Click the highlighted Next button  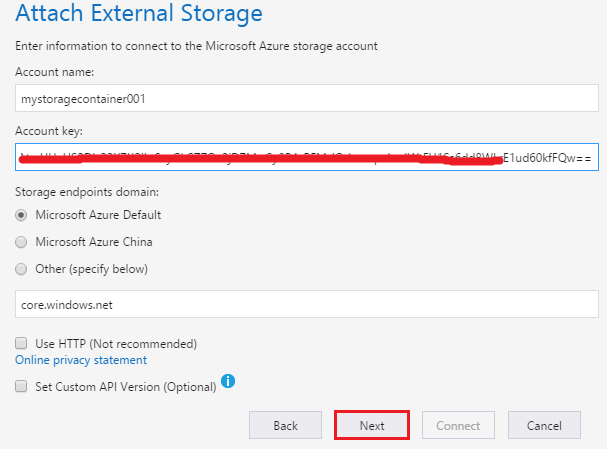click(372, 425)
